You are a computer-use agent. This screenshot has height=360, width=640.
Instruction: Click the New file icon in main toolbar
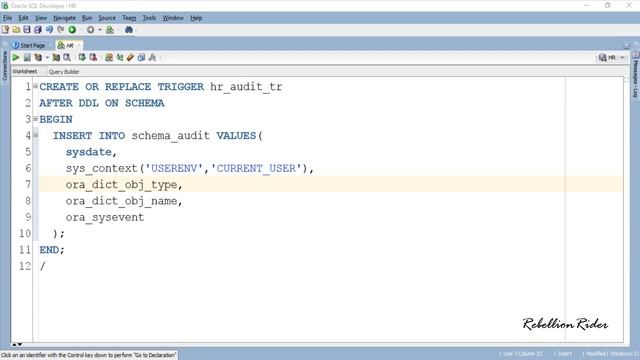coord(5,30)
